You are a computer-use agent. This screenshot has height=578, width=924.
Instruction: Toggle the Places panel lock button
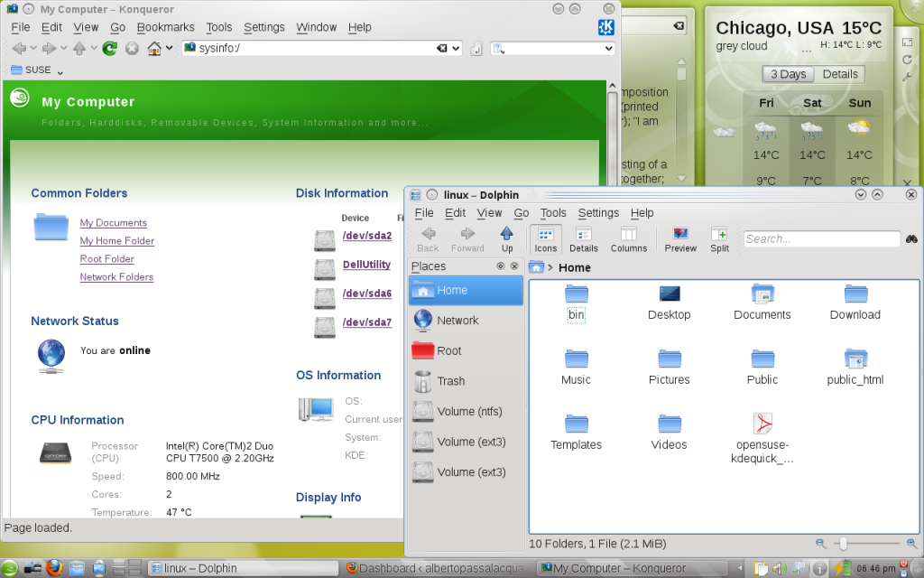[x=500, y=266]
